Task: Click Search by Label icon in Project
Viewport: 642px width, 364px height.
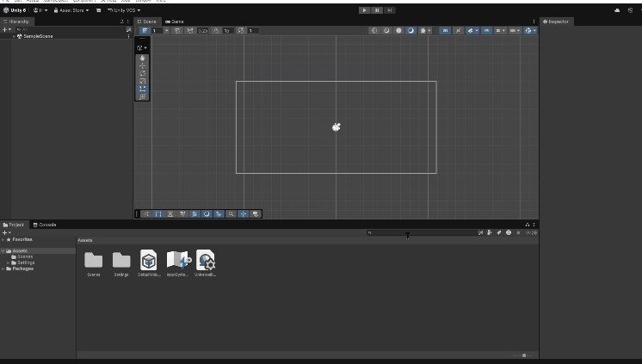Action: (498, 232)
